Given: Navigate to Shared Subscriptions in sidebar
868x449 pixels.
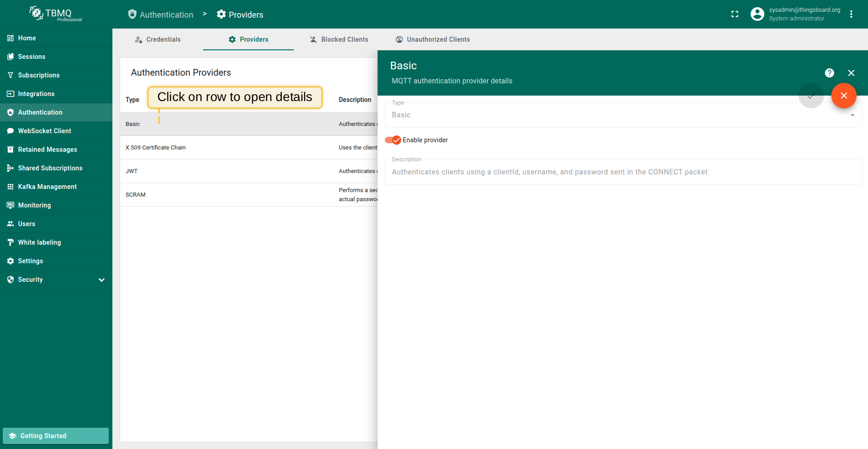Looking at the screenshot, I should (x=50, y=168).
